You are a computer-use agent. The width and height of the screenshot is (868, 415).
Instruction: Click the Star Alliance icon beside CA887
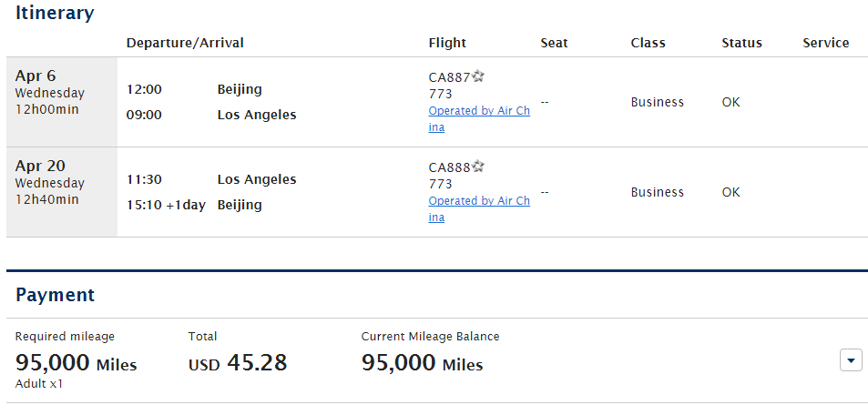click(x=478, y=76)
